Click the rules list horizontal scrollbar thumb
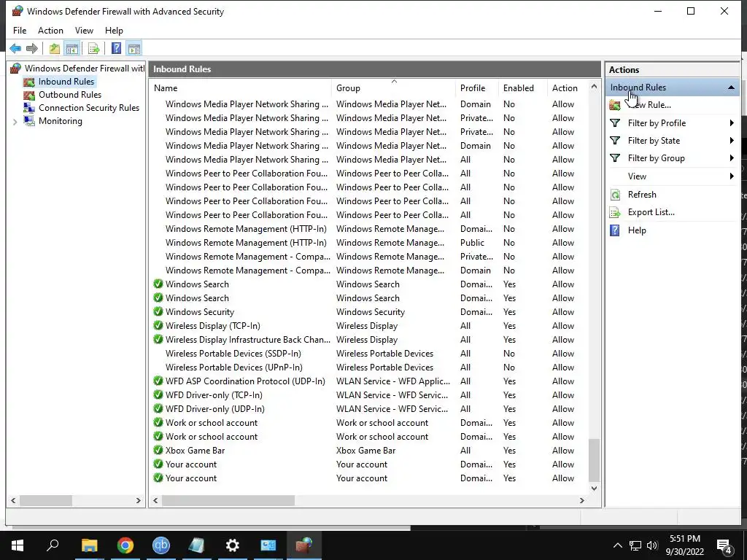The width and height of the screenshot is (747, 560). tap(228, 500)
